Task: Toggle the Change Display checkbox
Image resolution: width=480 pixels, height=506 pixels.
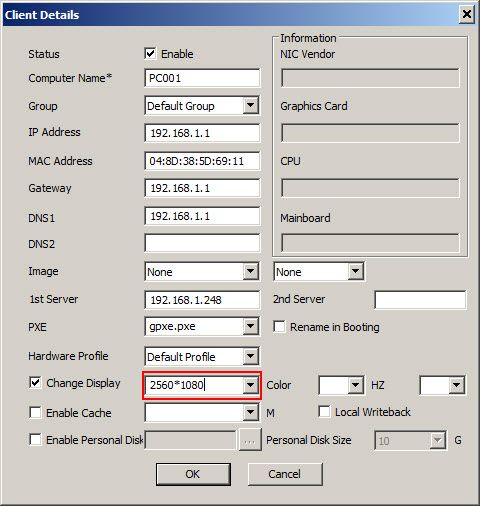Action: coord(35,383)
